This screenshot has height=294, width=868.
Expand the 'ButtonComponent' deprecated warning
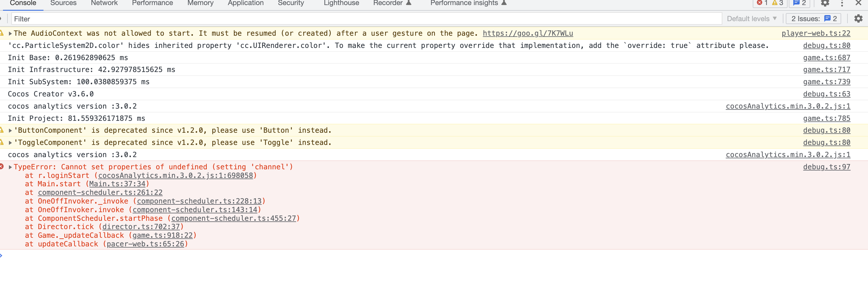[x=10, y=131]
